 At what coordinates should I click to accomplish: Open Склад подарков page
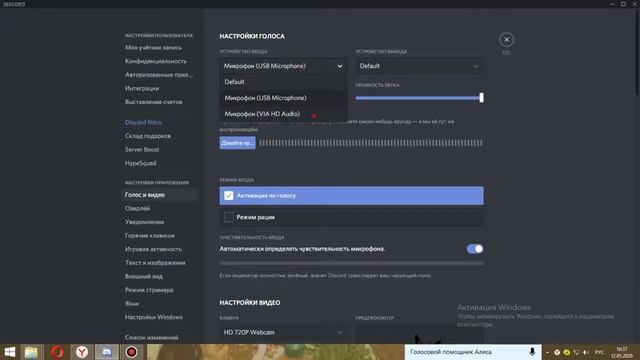point(148,136)
